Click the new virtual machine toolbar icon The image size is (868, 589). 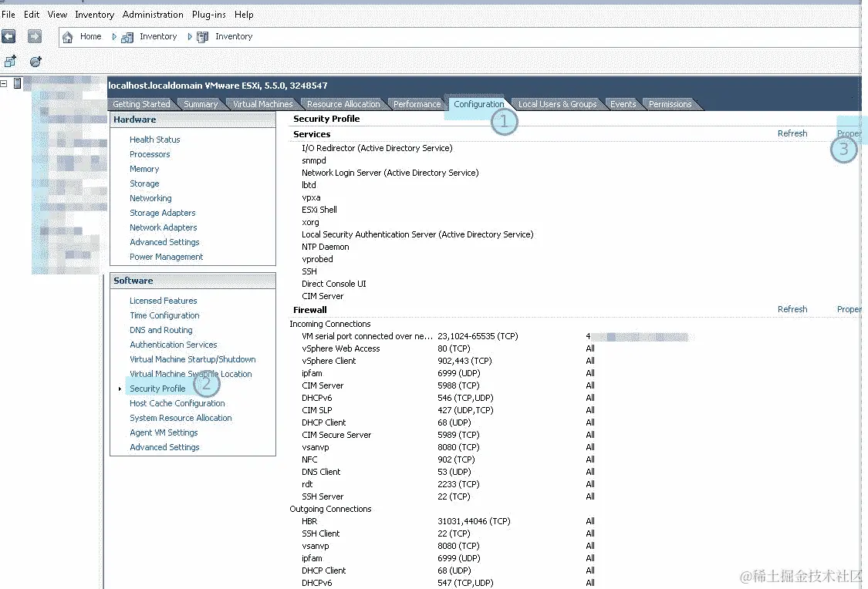11,62
